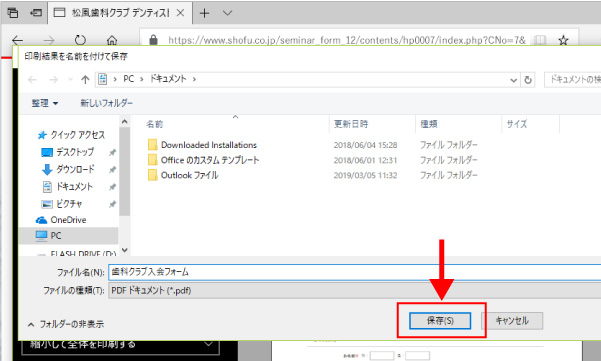Click the ドキュメントの検索 search box
The image size is (601, 361).
(573, 79)
